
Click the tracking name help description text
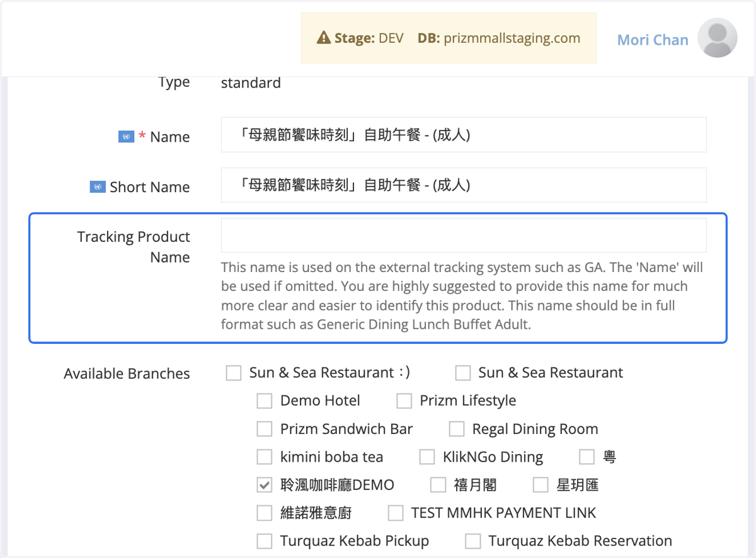462,296
